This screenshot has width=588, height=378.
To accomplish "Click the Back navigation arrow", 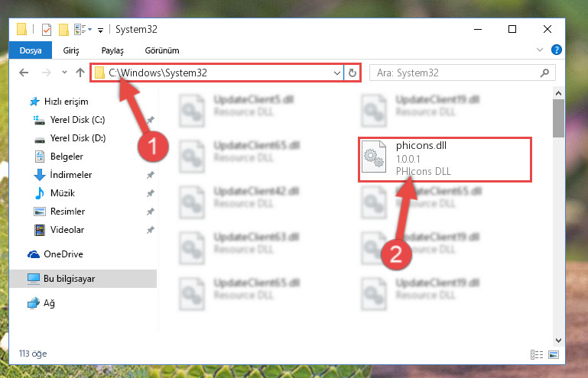I will (x=24, y=73).
